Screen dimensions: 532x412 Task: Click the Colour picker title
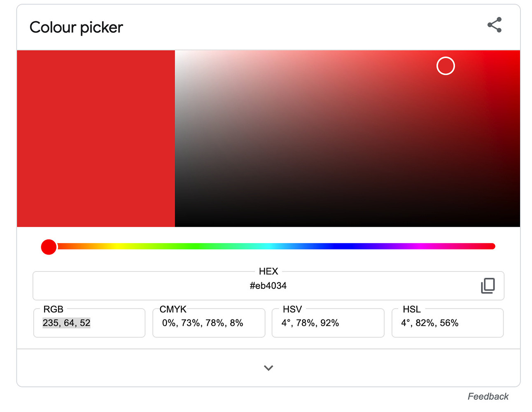(76, 27)
